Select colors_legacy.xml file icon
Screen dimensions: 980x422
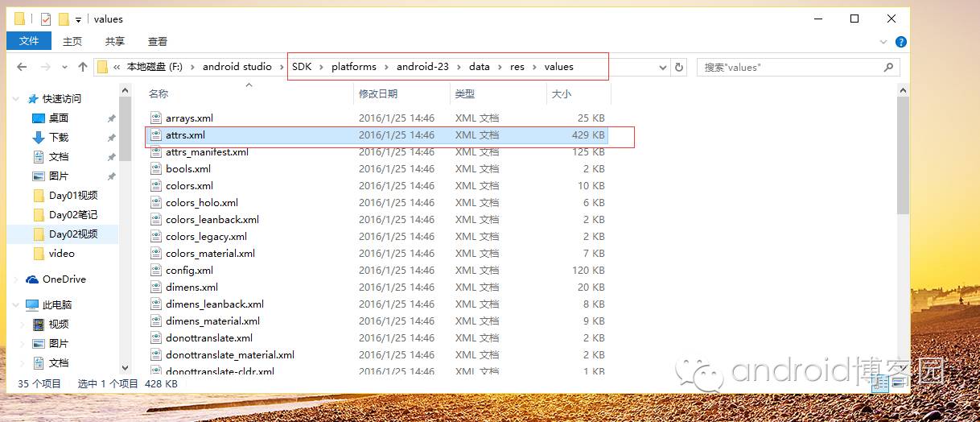(156, 237)
